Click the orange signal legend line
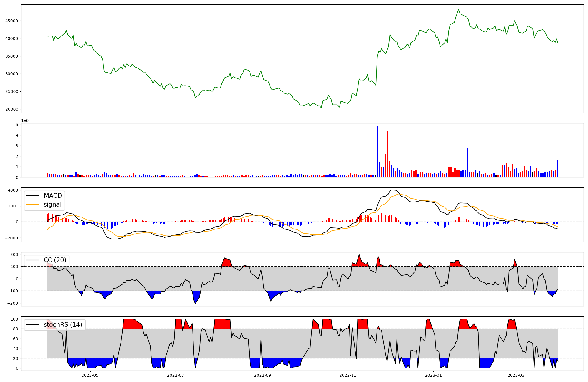Screen dimensions: 588x382 pyautogui.click(x=33, y=205)
